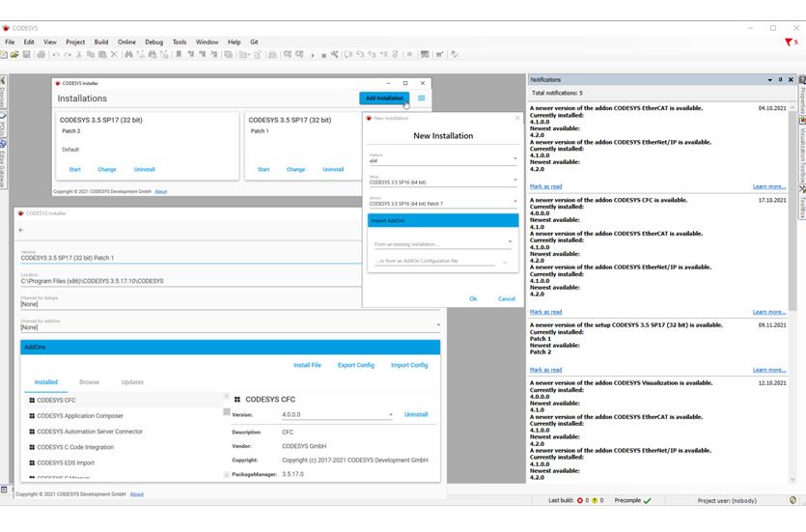Click the Save toolbar icon
Screen dimensions: 806x532
[x=26, y=54]
